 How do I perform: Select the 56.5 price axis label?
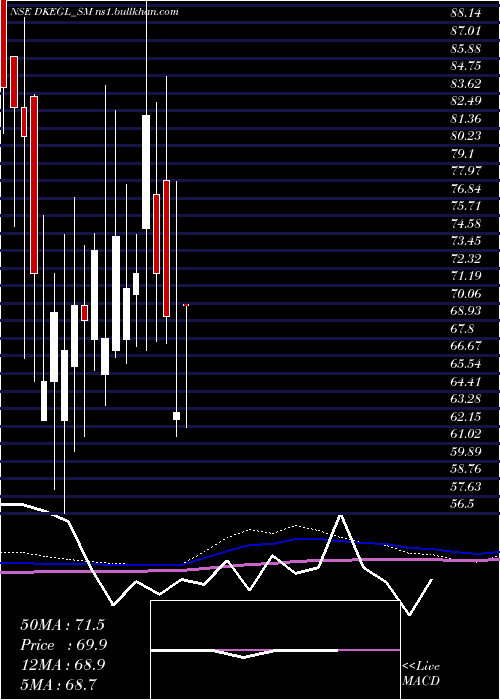pyautogui.click(x=462, y=504)
